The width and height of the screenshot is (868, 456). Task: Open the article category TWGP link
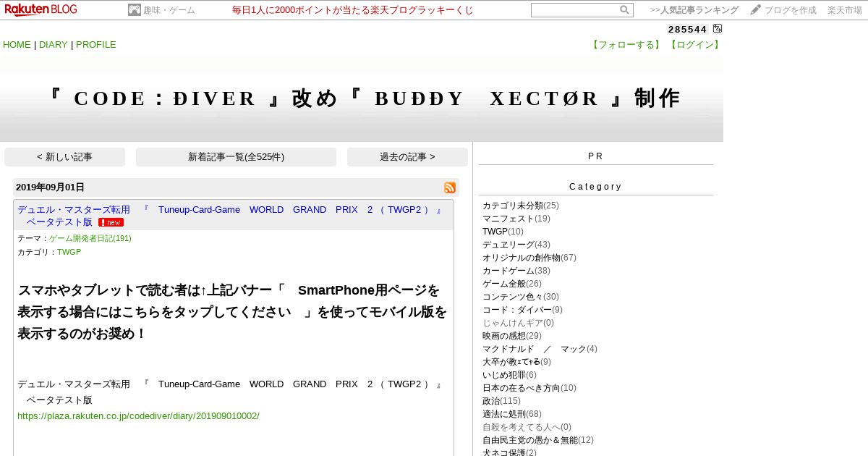point(69,252)
